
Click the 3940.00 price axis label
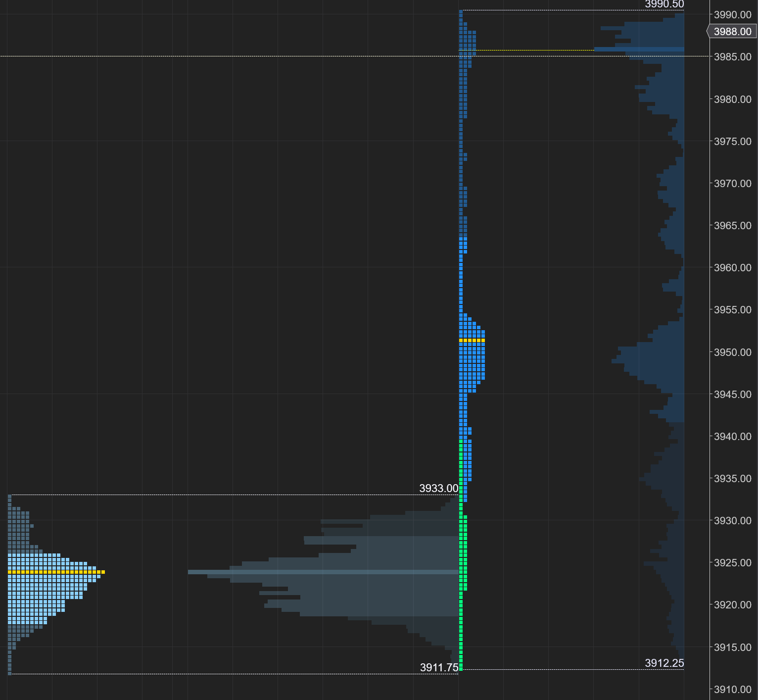732,437
